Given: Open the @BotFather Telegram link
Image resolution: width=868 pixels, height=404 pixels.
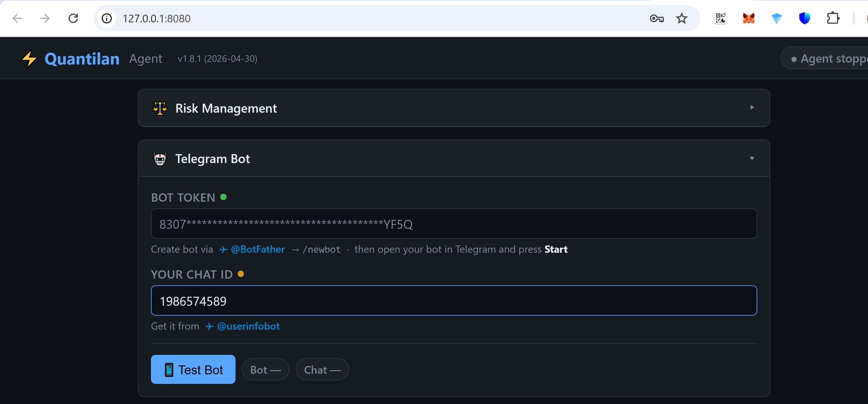Looking at the screenshot, I should point(252,249).
